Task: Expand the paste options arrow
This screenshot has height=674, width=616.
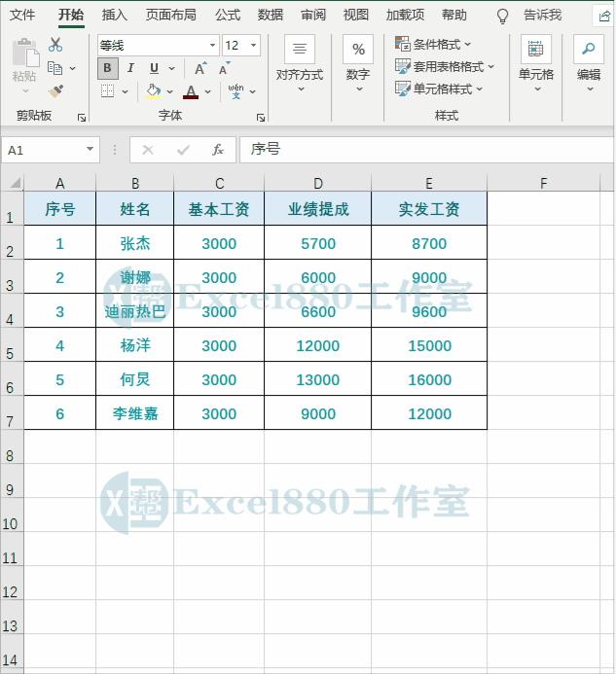Action: point(25,91)
